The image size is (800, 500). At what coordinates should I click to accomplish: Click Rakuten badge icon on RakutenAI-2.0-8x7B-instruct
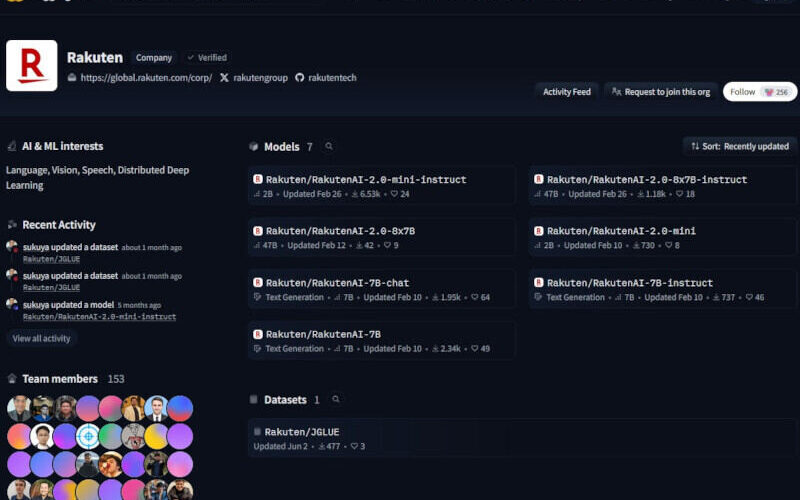pyautogui.click(x=538, y=179)
